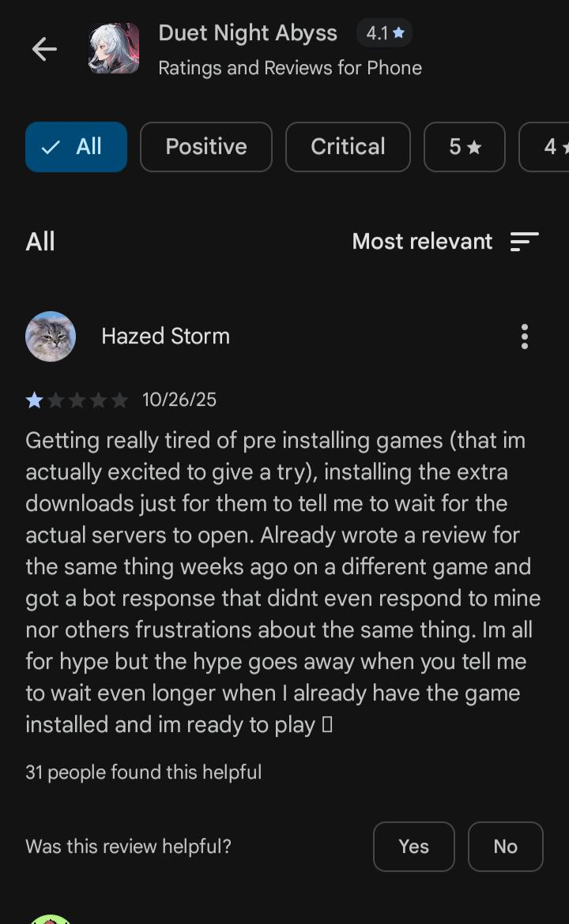This screenshot has height=924, width=569.
Task: Open the Duet Night Abyss app icon
Action: 114,48
